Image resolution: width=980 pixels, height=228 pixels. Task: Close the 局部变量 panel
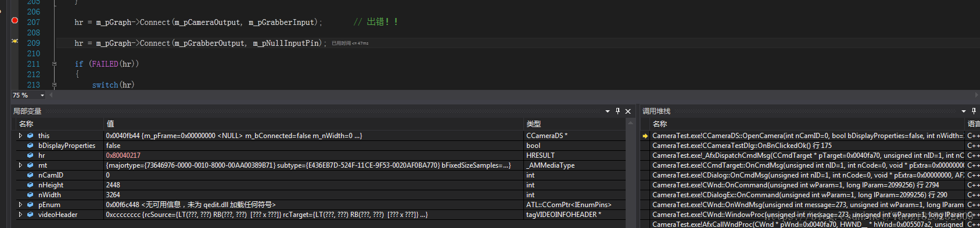[x=628, y=111]
